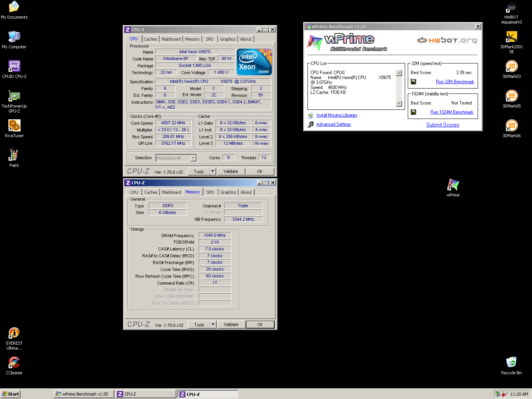Image resolution: width=532 pixels, height=399 pixels.
Task: Select first CPU-Z taskbar button
Action: 146,394
